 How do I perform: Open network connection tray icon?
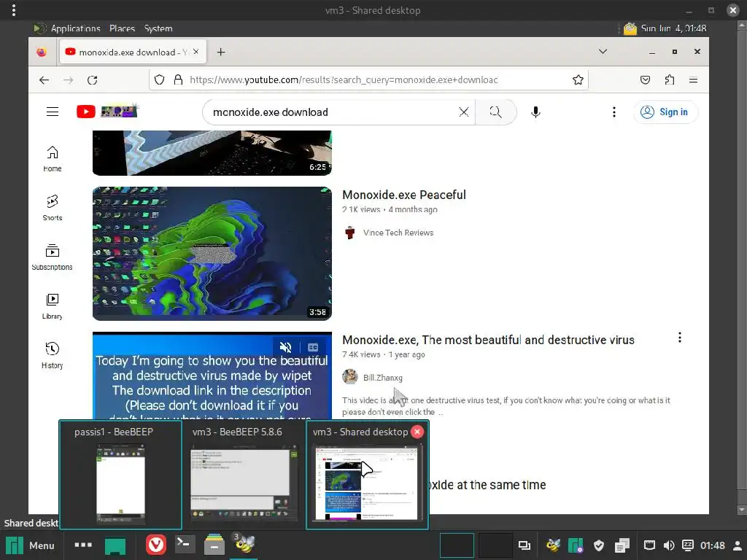click(649, 545)
